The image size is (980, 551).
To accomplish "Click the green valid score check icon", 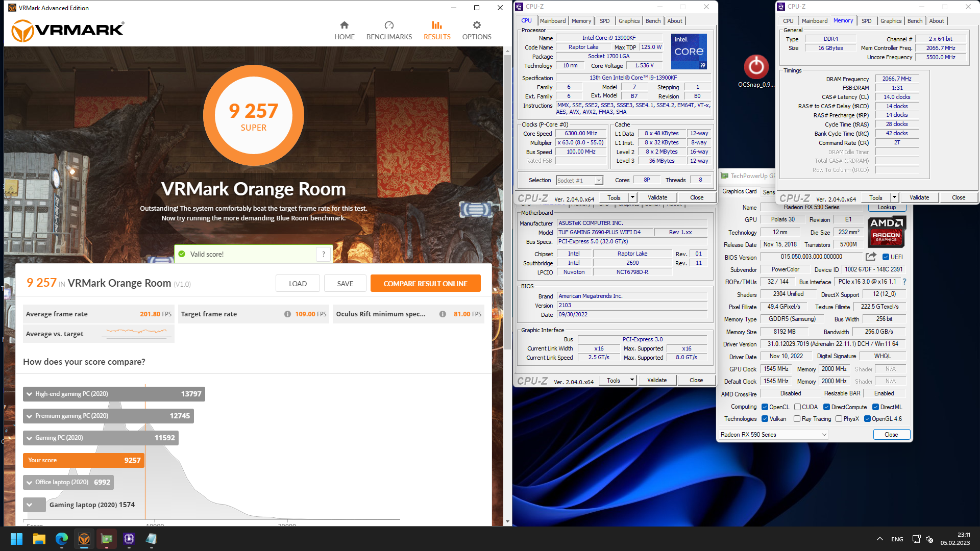I will point(182,254).
